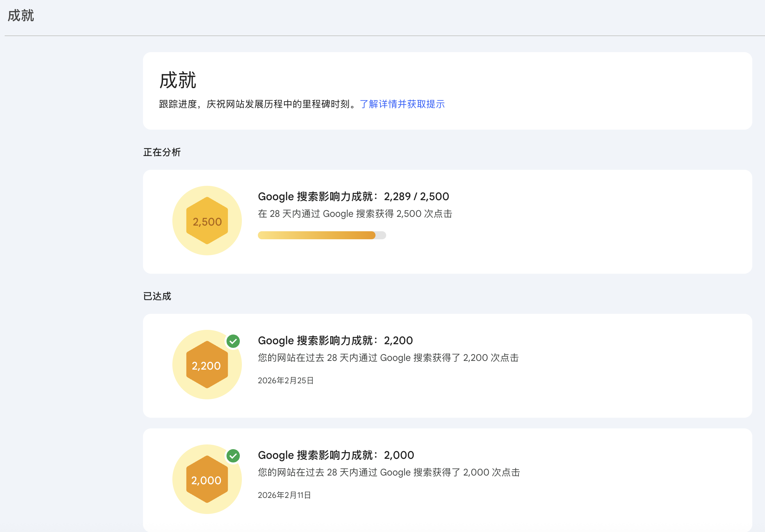Click the 成就 page header title

click(21, 16)
